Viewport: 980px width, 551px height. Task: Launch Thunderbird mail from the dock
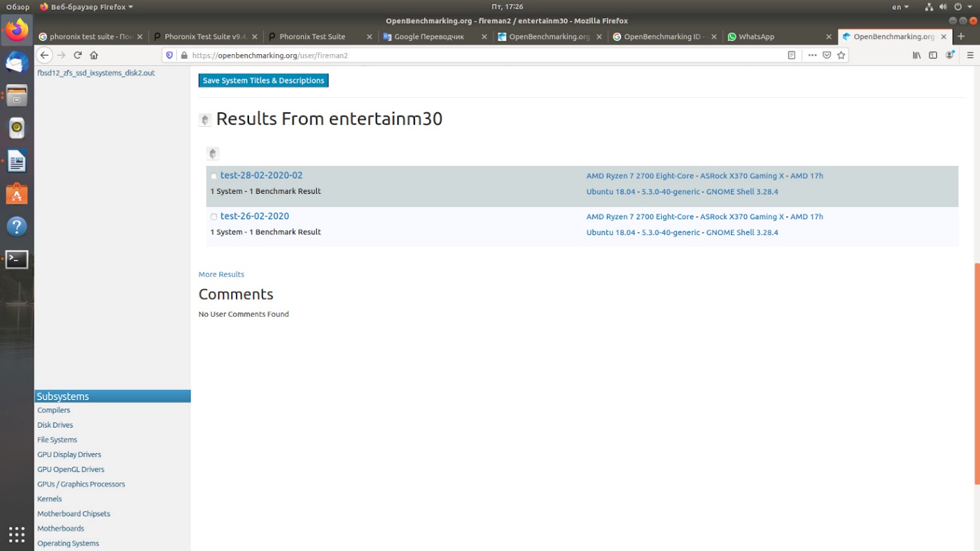(17, 62)
